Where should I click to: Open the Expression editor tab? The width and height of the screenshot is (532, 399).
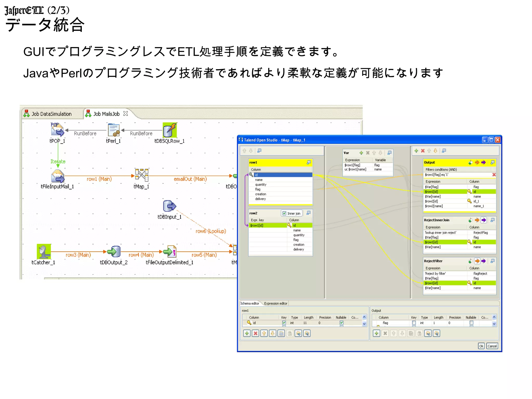tap(276, 303)
